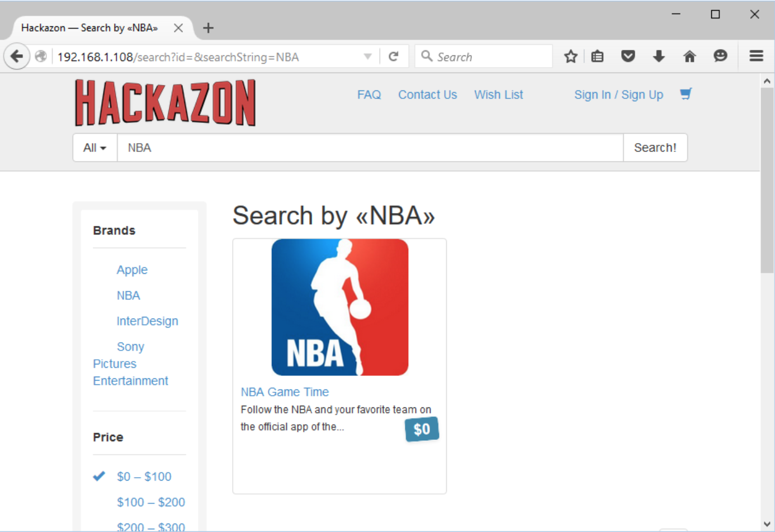Click the "Price" sidebar heading

coord(108,438)
